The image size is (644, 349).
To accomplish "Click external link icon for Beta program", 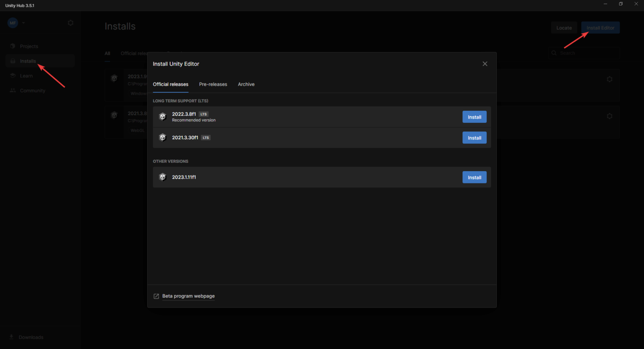I will [x=156, y=296].
